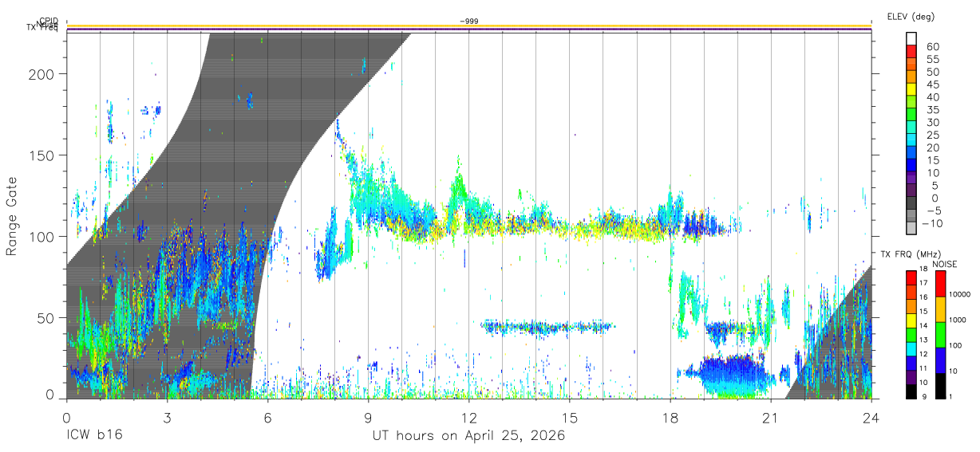
Task: Click the cyan 12–13 segment of TX FRQ bar
Action: click(x=911, y=348)
